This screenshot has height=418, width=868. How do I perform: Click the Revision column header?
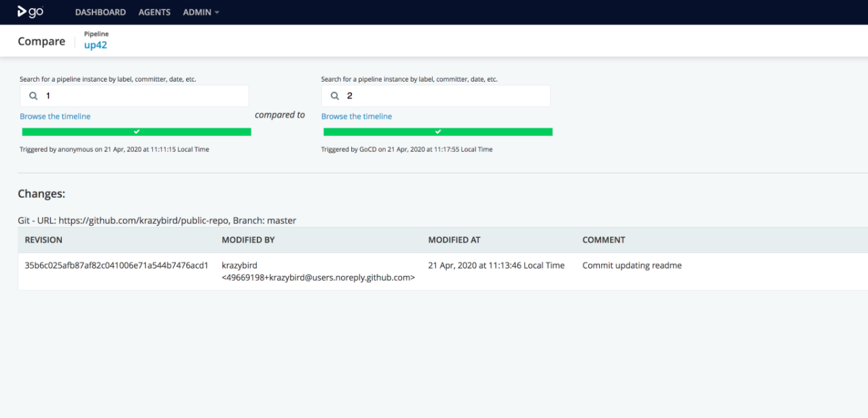[43, 240]
